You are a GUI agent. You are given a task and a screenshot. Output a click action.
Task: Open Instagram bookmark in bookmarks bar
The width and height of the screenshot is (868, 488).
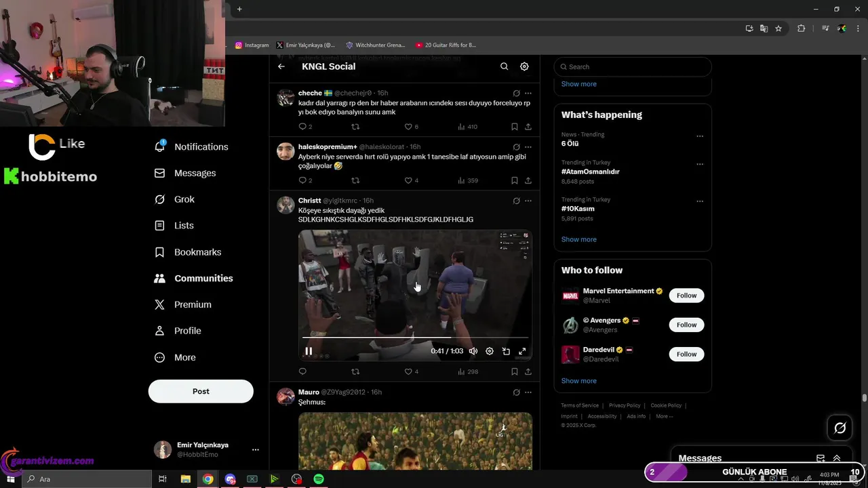pos(252,45)
